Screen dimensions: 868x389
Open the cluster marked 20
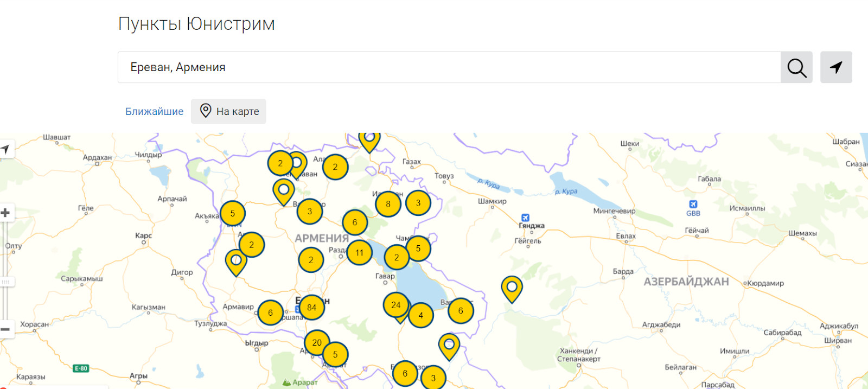[317, 343]
